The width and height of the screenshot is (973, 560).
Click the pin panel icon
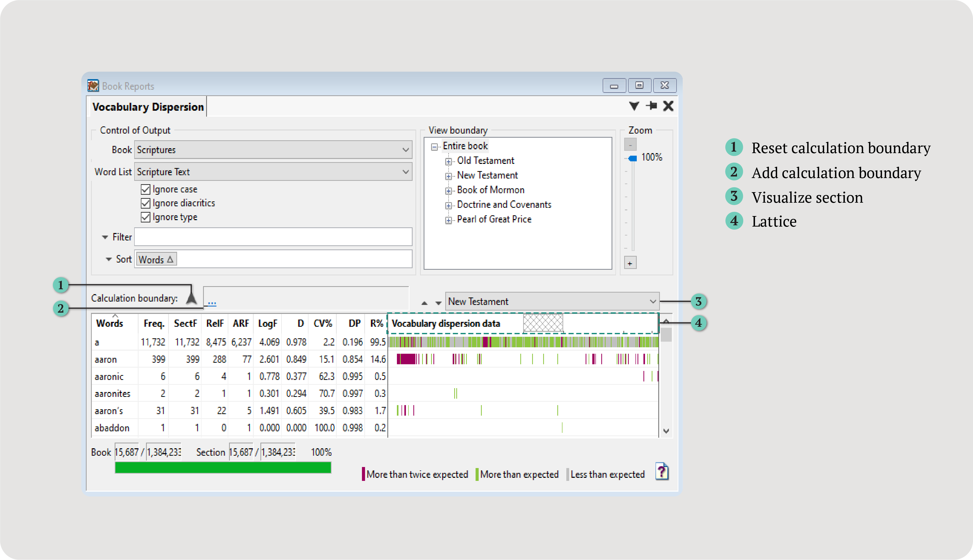[652, 106]
